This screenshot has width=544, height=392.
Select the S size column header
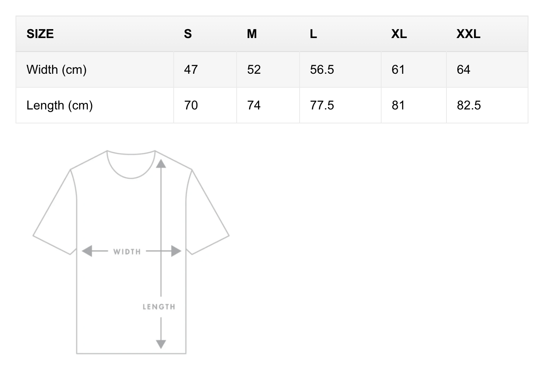coord(188,34)
